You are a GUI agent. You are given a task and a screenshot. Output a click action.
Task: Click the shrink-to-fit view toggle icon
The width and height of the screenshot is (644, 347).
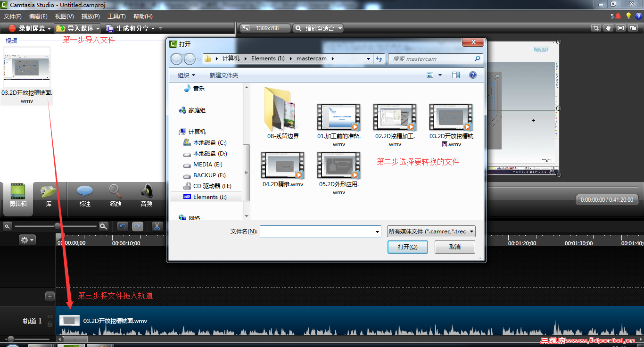[620, 28]
